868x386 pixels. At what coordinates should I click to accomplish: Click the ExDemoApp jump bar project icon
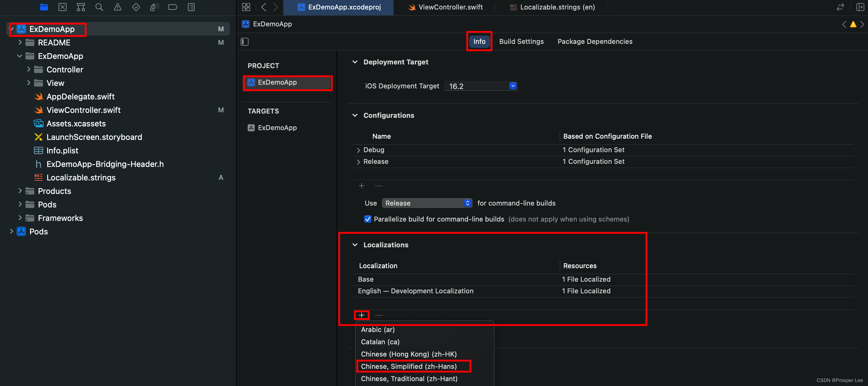(246, 24)
